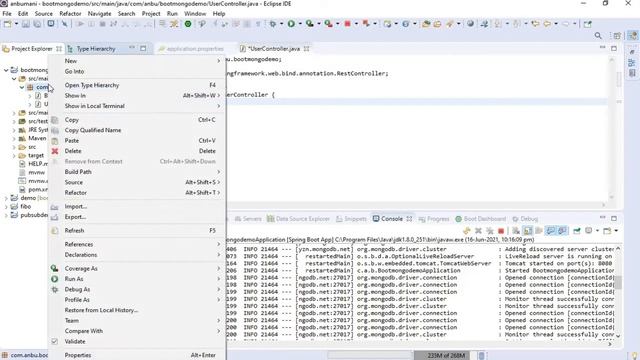
Task: Open the Build Path submenu
Action: click(x=138, y=172)
